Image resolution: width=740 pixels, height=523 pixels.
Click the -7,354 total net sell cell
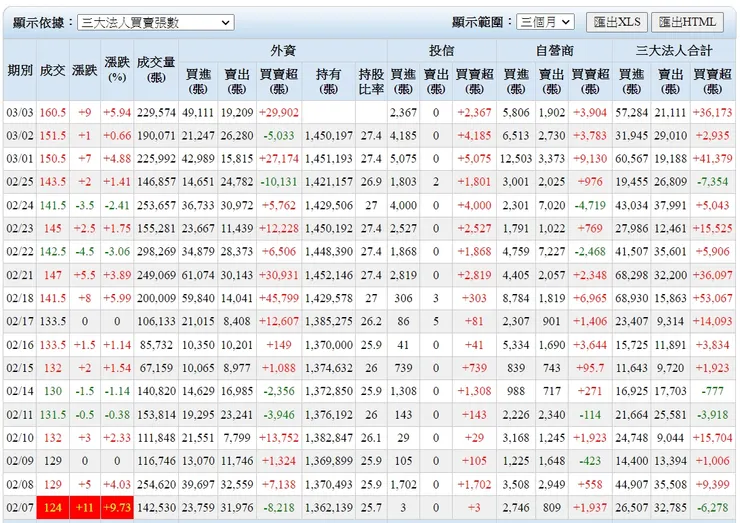tap(712, 182)
